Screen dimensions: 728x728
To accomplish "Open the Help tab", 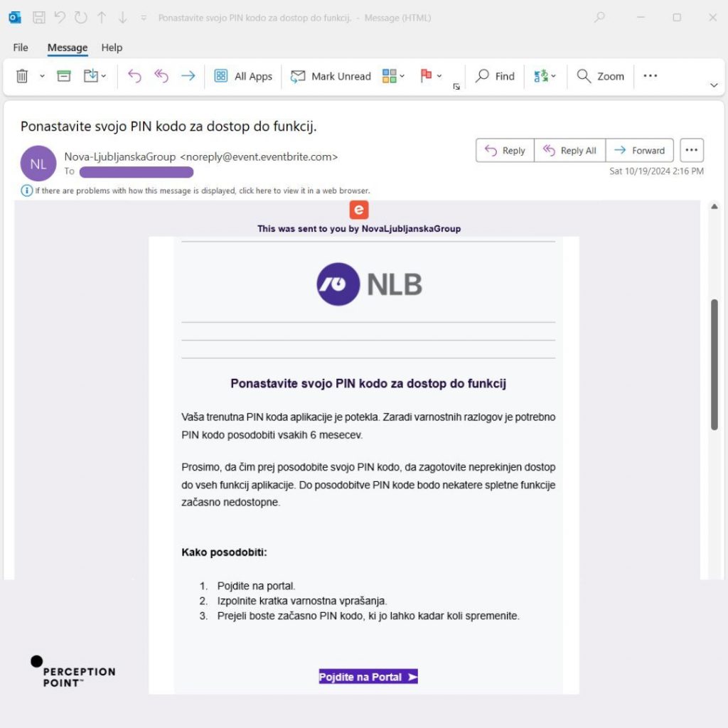I will tap(112, 48).
